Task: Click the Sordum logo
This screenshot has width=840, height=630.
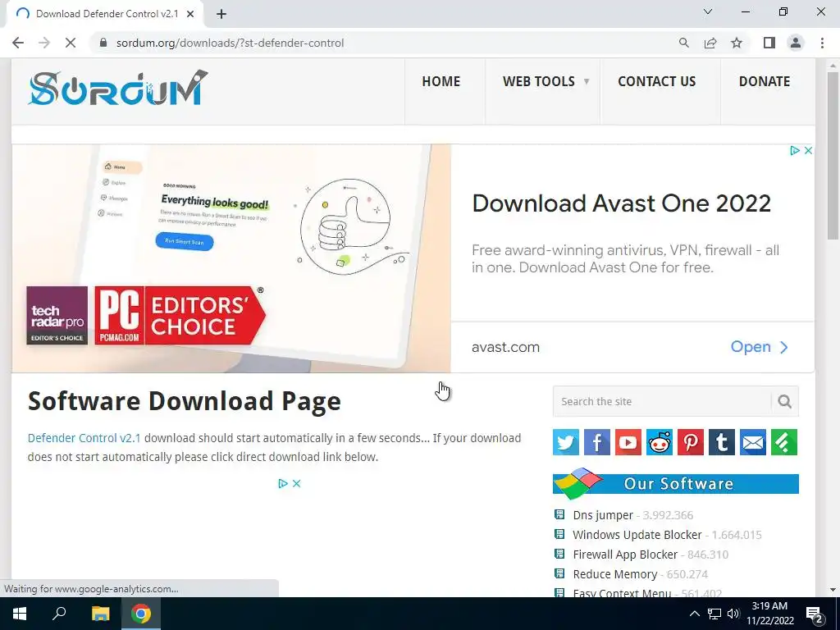Action: point(118,88)
